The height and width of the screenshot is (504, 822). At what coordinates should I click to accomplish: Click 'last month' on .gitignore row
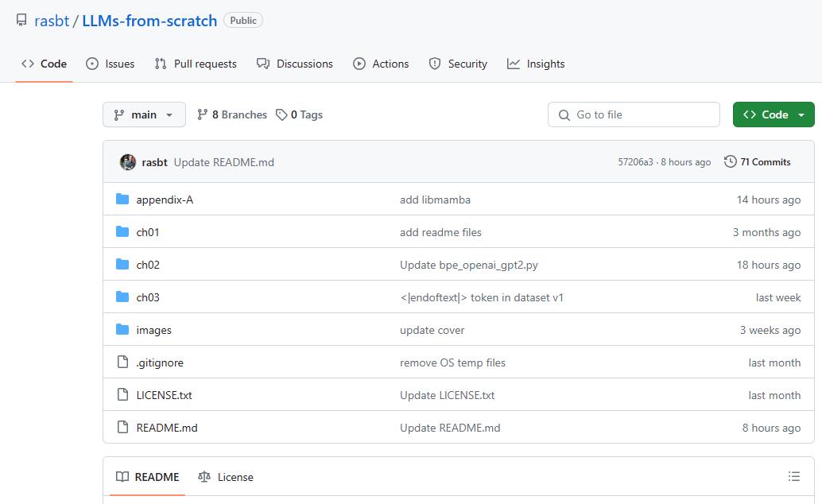774,362
